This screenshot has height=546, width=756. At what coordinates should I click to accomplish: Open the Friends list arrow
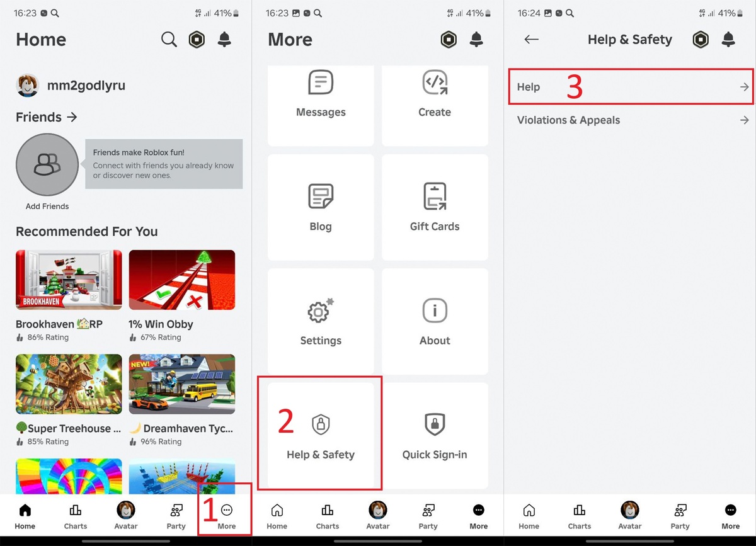(x=72, y=117)
